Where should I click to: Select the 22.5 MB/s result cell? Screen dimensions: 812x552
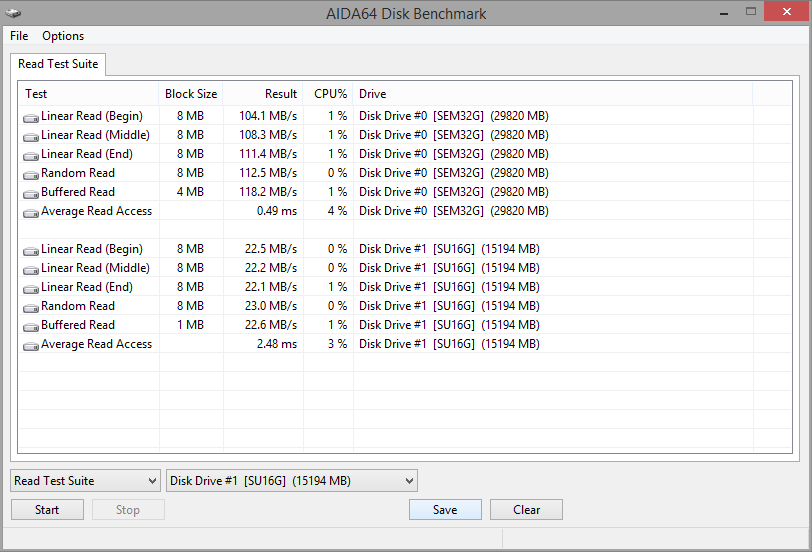[271, 249]
